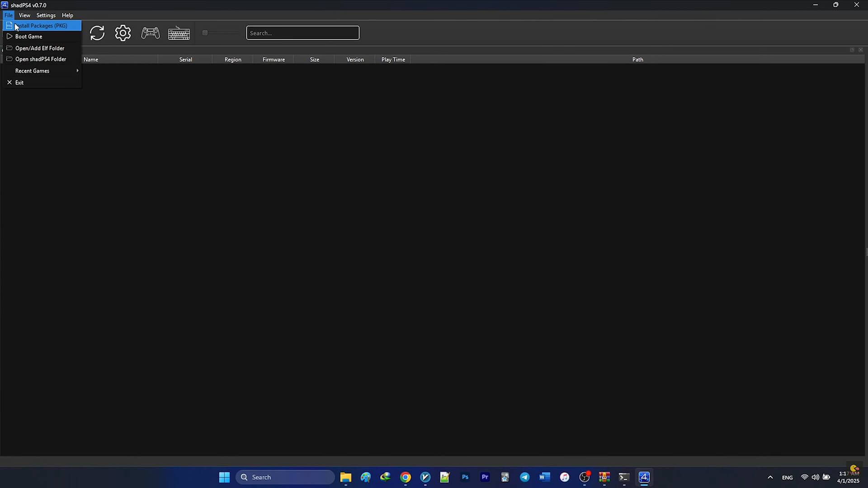868x488 pixels.
Task: Open keyboard configuration icon
Action: click(x=179, y=33)
